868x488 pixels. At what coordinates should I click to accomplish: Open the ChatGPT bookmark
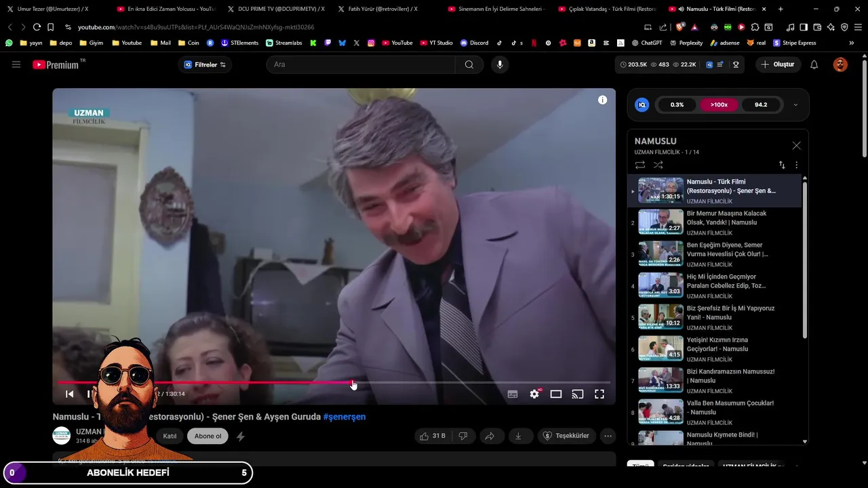click(646, 43)
